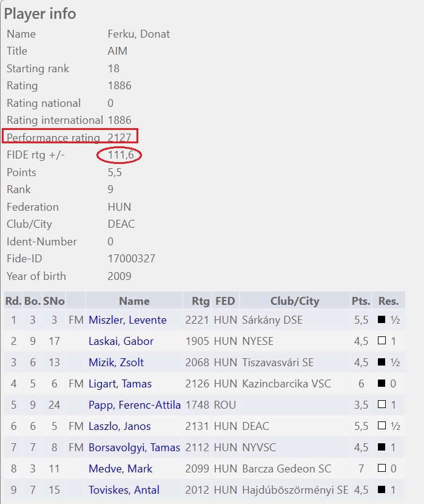This screenshot has width=424, height=504.
Task: Open Toviskes, Antal player link
Action: [124, 490]
